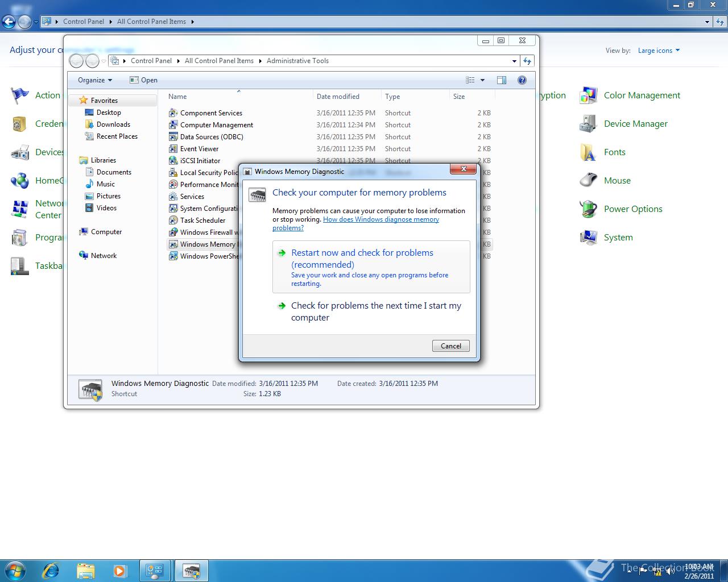Sort by the Size column header

click(x=472, y=97)
